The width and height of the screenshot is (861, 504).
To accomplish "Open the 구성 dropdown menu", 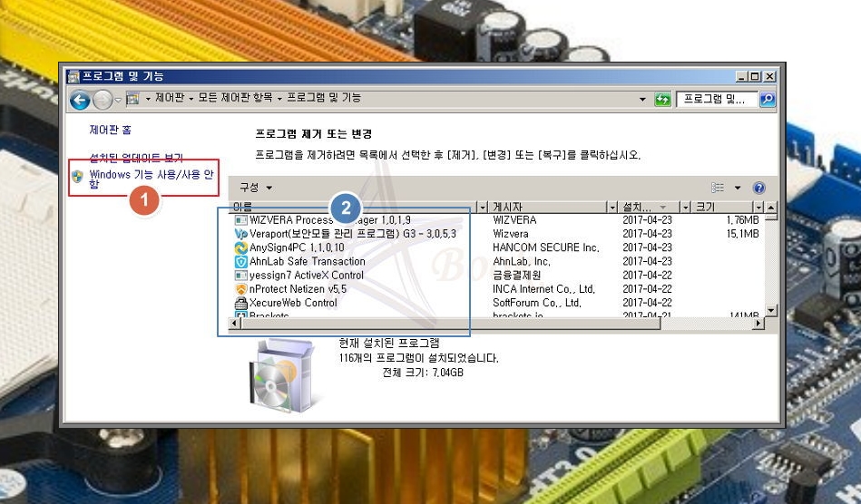I will [x=255, y=188].
